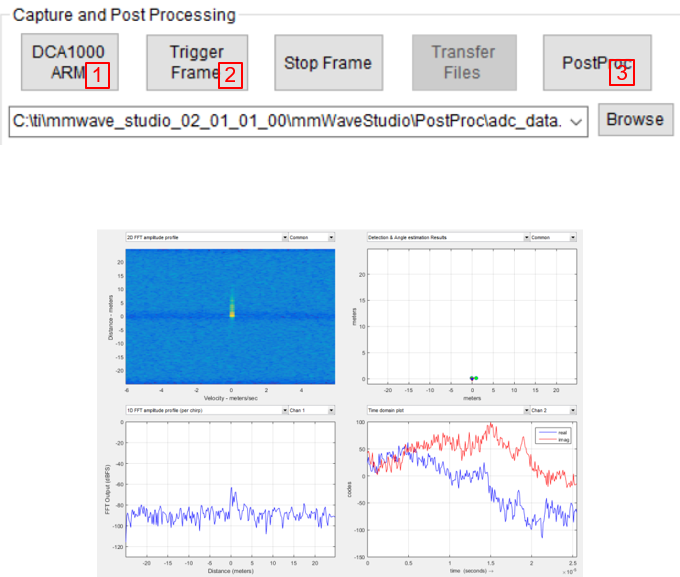Expand the Chan 2 channel selector
The width and height of the screenshot is (680, 577).
(553, 410)
